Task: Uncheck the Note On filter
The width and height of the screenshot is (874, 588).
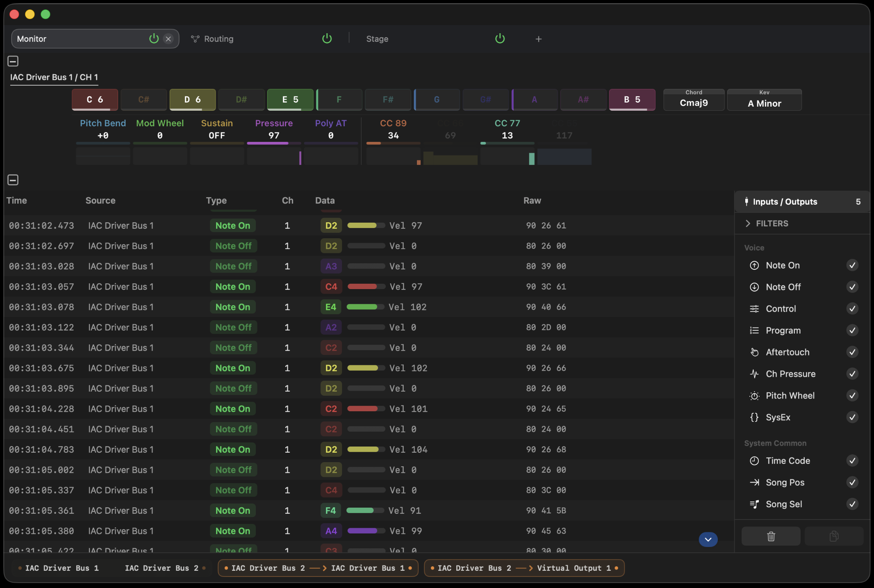Action: click(x=852, y=265)
